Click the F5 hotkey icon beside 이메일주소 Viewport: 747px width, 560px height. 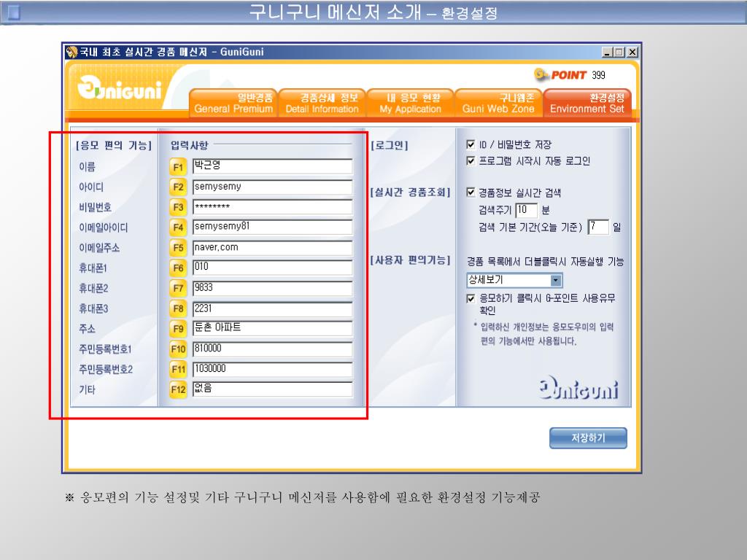[178, 248]
